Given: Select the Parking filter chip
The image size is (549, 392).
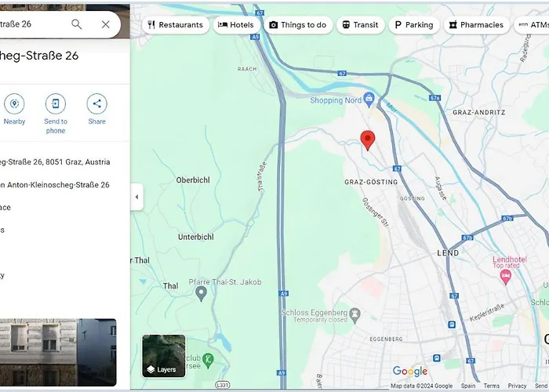Looking at the screenshot, I should 413,25.
